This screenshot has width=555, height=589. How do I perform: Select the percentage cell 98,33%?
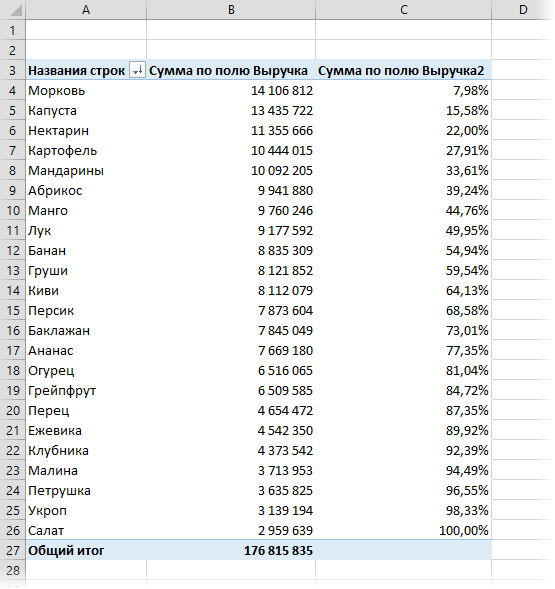pyautogui.click(x=404, y=510)
